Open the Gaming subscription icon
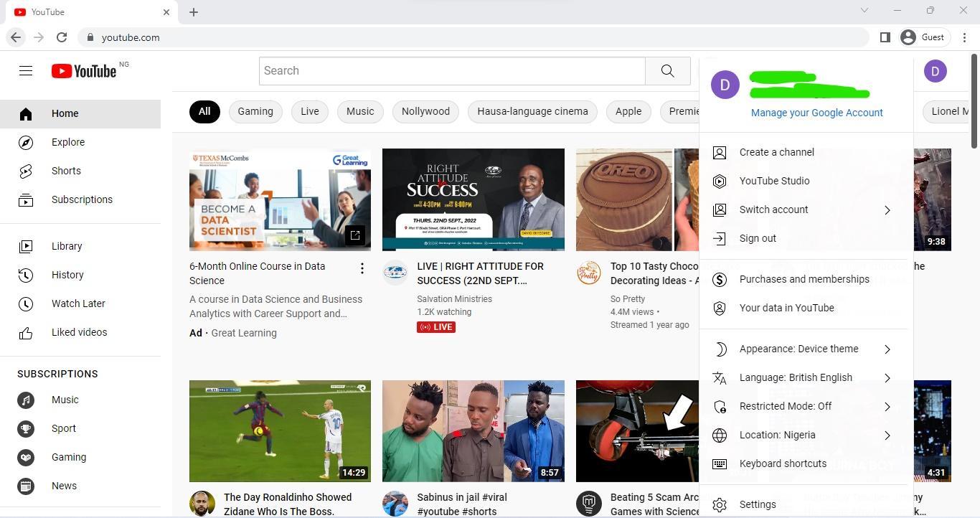 pos(26,457)
